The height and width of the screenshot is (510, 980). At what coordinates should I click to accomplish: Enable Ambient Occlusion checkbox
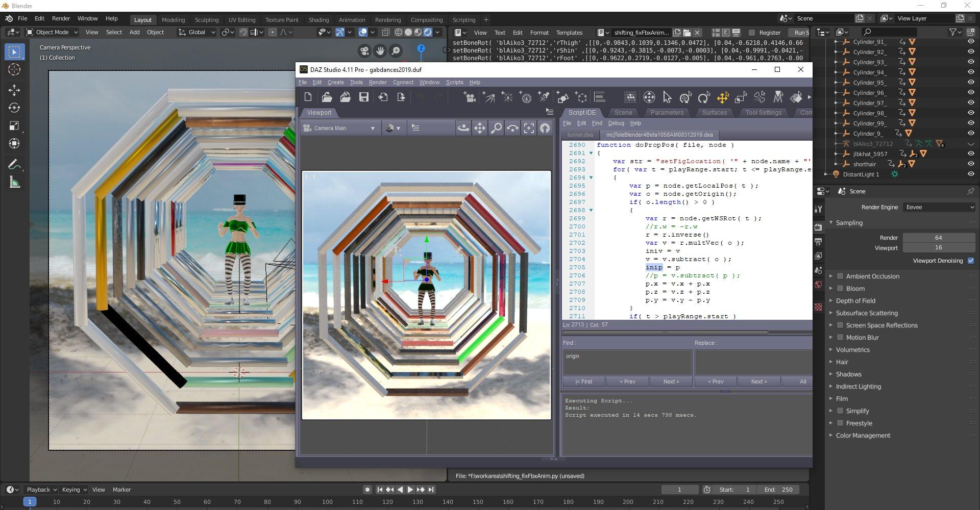pos(840,276)
